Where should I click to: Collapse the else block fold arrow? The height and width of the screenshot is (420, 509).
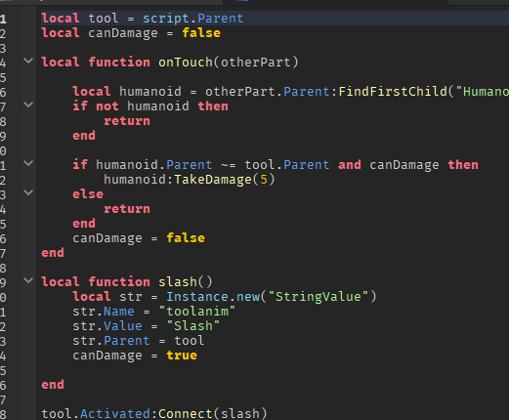(x=28, y=192)
